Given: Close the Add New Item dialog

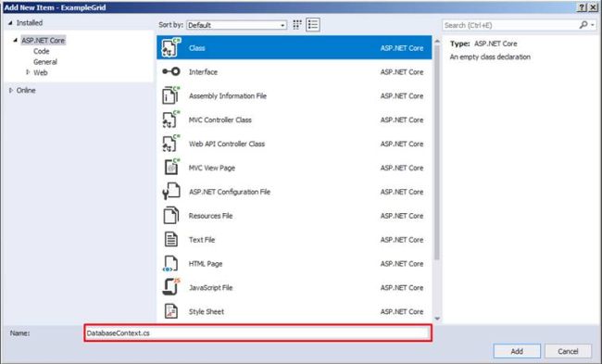Looking at the screenshot, I should [x=593, y=7].
